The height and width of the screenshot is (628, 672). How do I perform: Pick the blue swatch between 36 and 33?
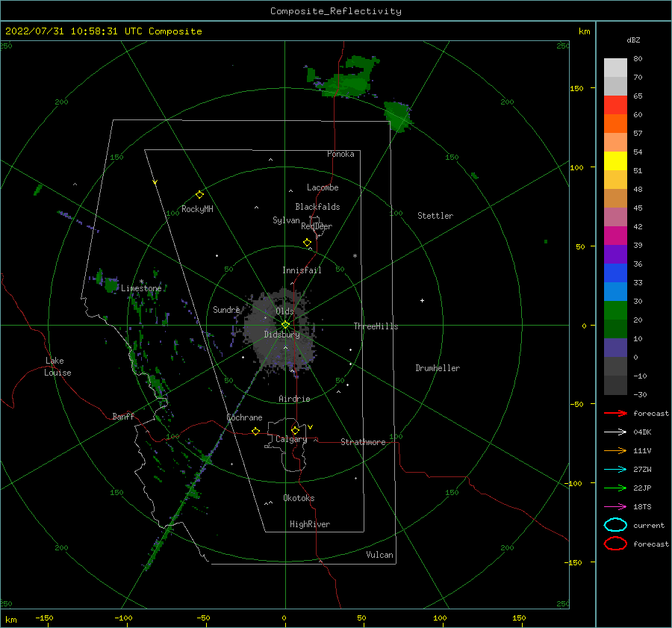615,273
